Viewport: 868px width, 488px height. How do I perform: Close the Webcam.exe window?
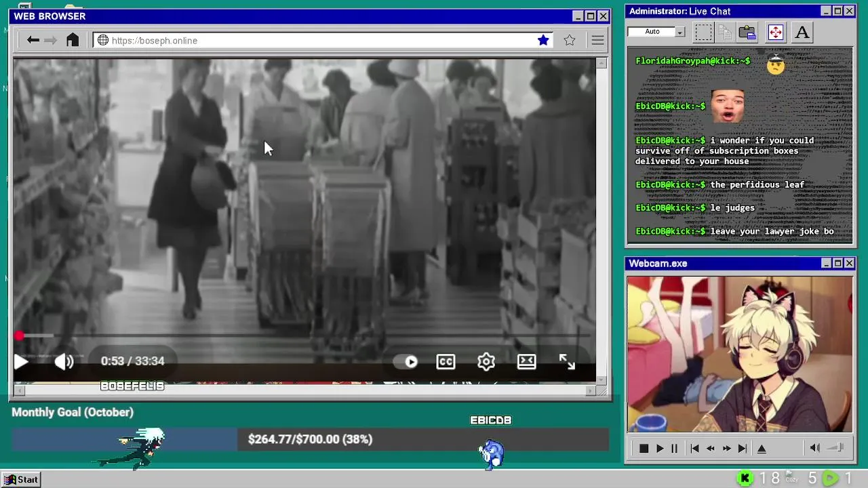point(849,263)
